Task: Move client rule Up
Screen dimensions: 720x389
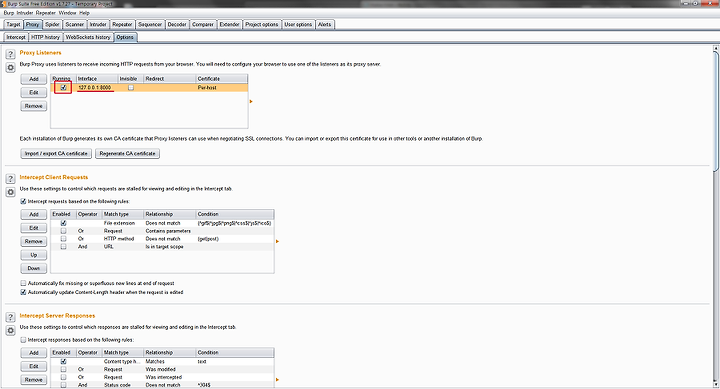Action: tap(34, 255)
